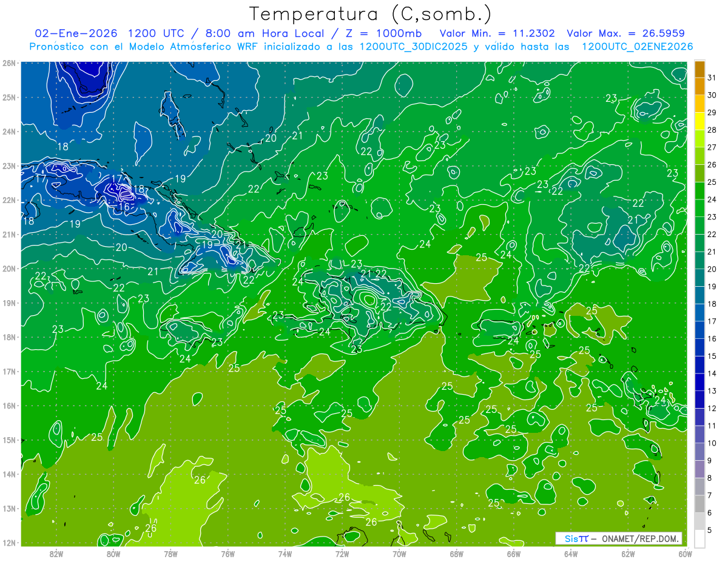Pick the yellow legend color between 28 and 29
The width and height of the screenshot is (728, 562).
(699, 121)
